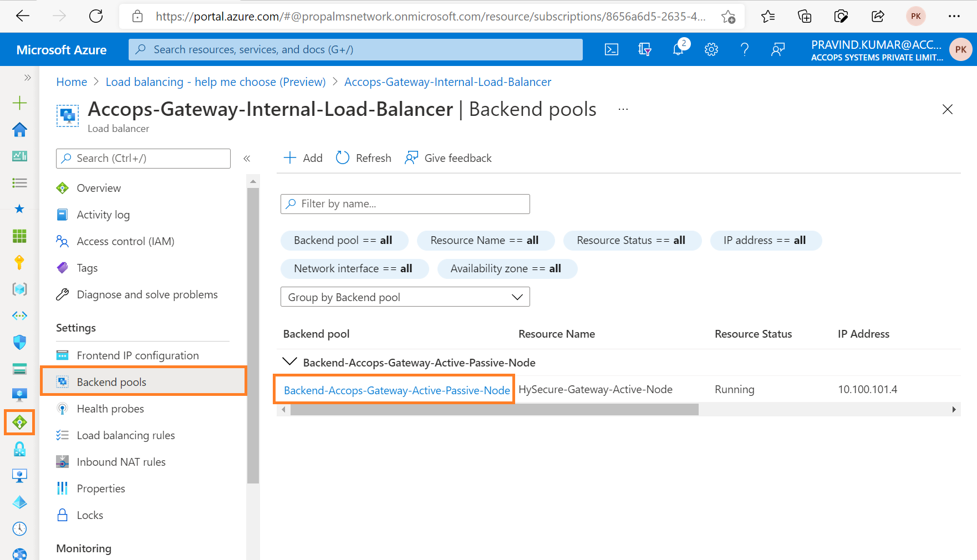
Task: Open the browser Favorites list icon
Action: tap(768, 16)
